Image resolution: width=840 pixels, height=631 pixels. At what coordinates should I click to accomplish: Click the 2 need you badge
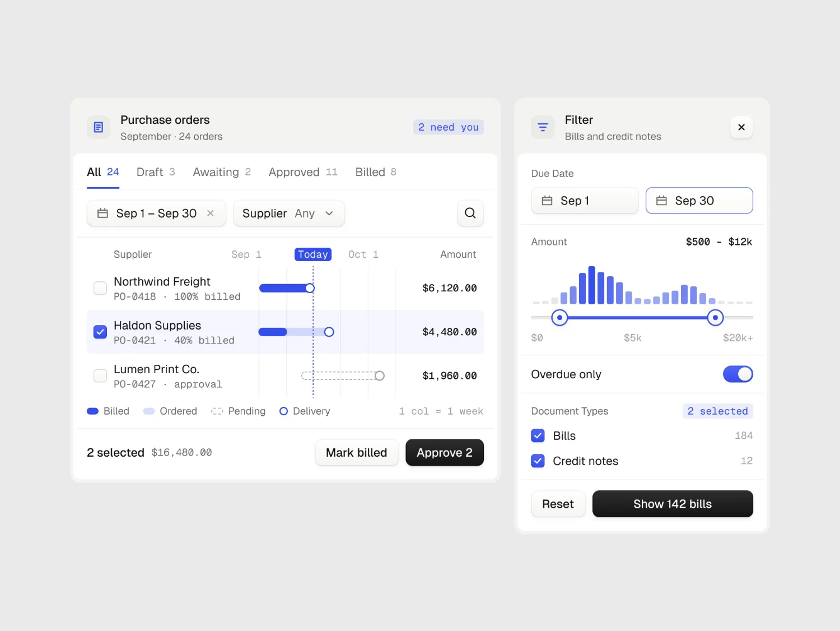449,127
